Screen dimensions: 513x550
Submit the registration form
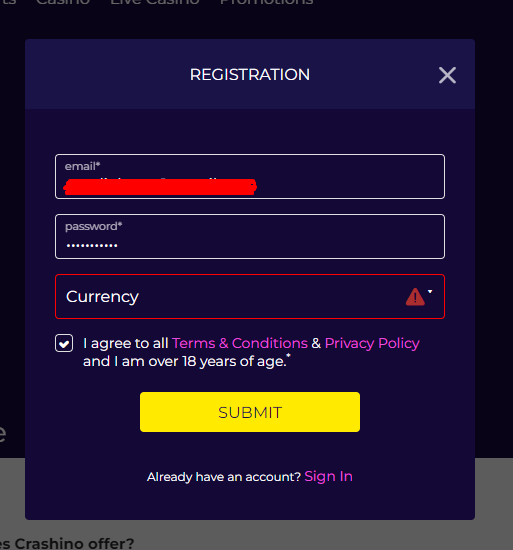250,412
